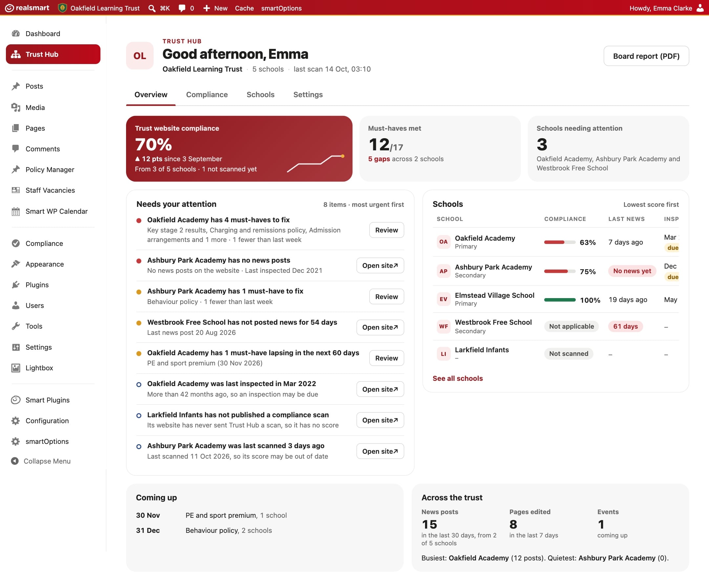The image size is (709, 588).
Task: Click the Configuration gear icon
Action: click(x=15, y=421)
